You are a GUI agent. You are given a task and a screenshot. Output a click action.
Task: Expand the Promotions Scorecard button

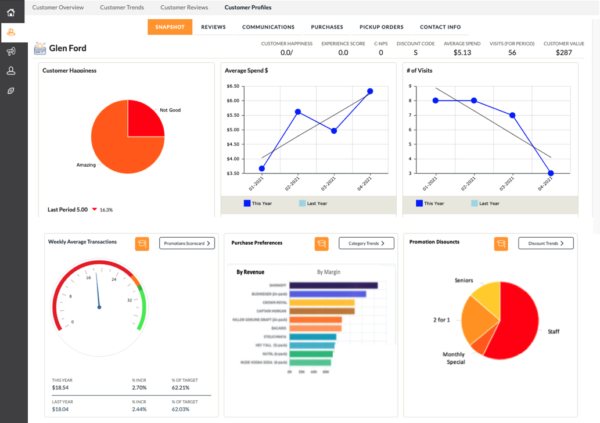click(184, 243)
